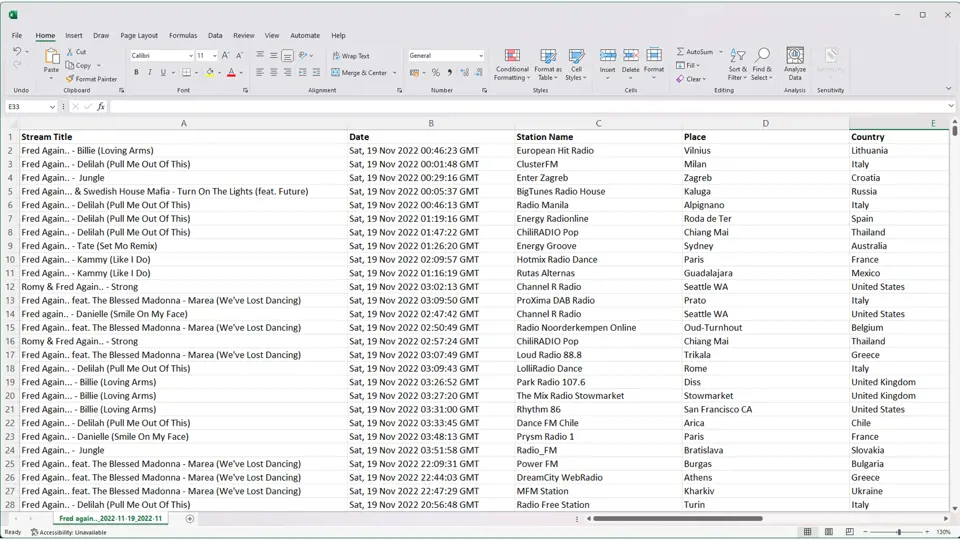
Task: Click the Insert Function fx icon
Action: (101, 107)
